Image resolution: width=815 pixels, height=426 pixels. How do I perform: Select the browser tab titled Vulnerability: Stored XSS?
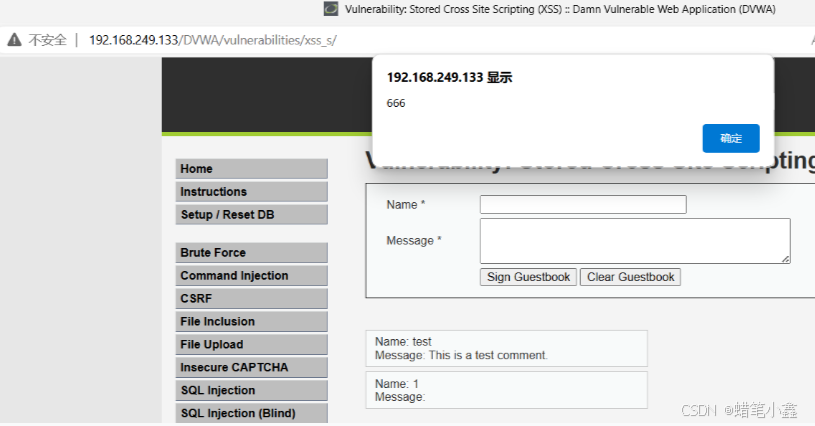point(560,9)
